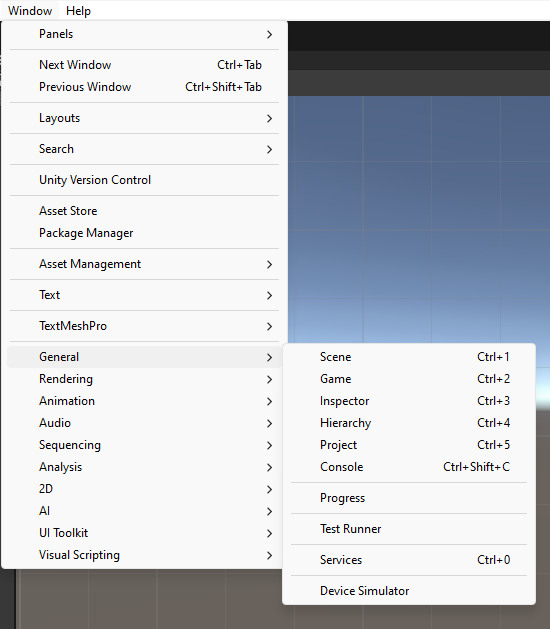The height and width of the screenshot is (629, 550).
Task: Show the Console window
Action: click(x=409, y=467)
